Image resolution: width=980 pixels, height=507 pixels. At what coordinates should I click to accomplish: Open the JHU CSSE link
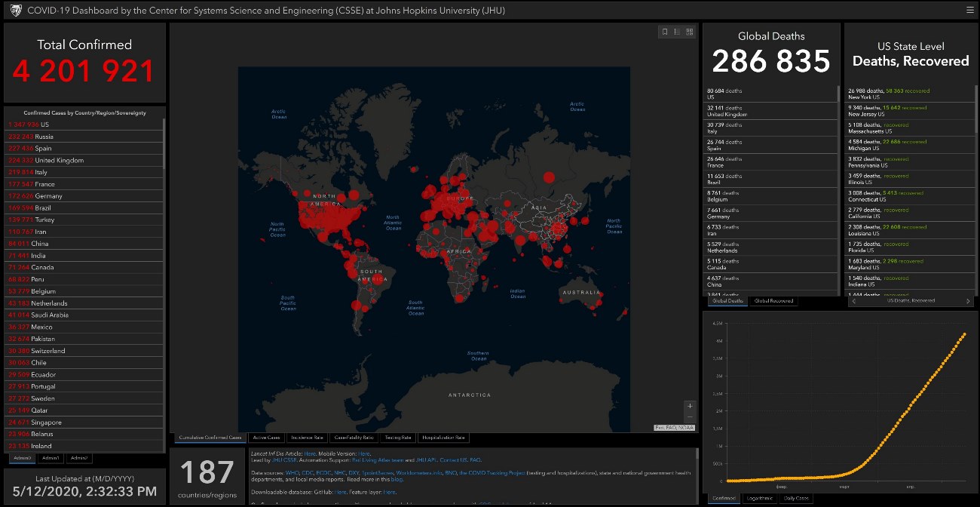pyautogui.click(x=284, y=460)
